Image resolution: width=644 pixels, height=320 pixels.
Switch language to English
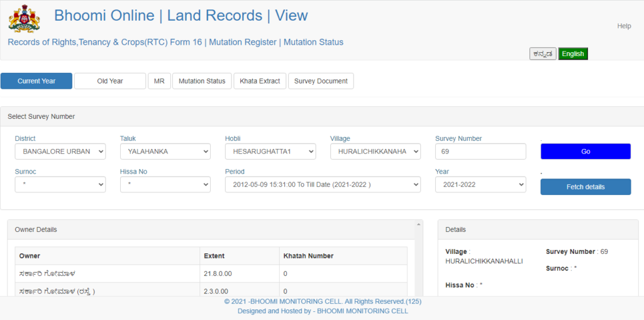573,54
